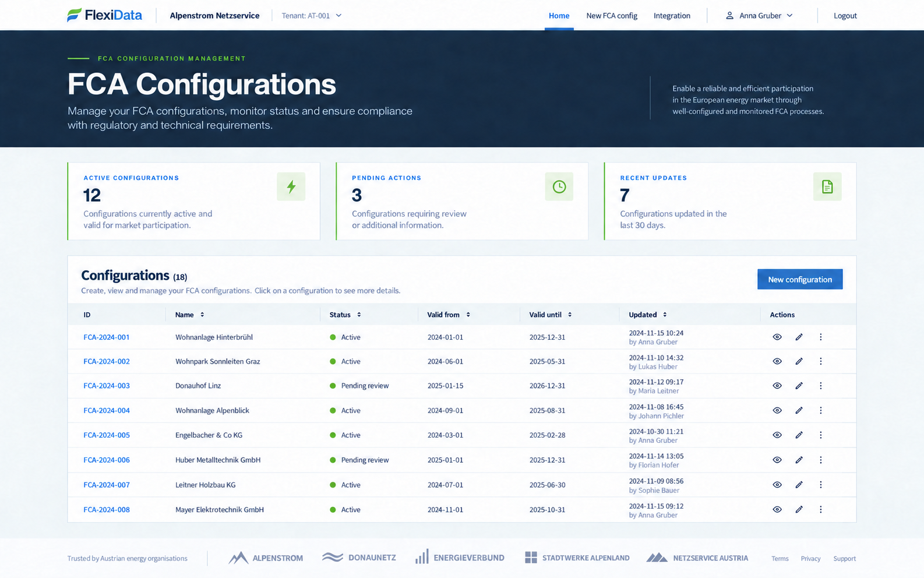The height and width of the screenshot is (578, 924).
Task: Click document icon on Recent Updates card
Action: pyautogui.click(x=827, y=186)
